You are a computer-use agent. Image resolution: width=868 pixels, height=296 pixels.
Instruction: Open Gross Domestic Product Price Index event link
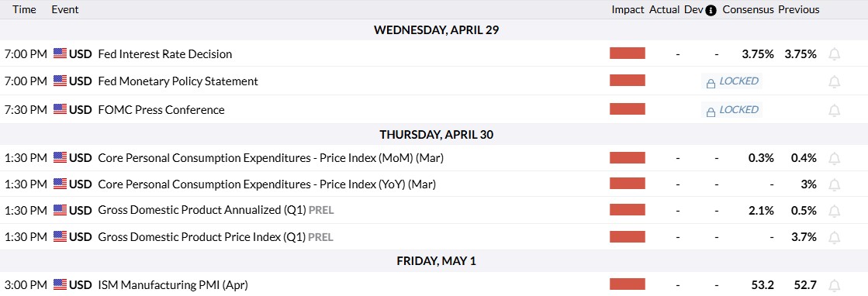(x=202, y=237)
